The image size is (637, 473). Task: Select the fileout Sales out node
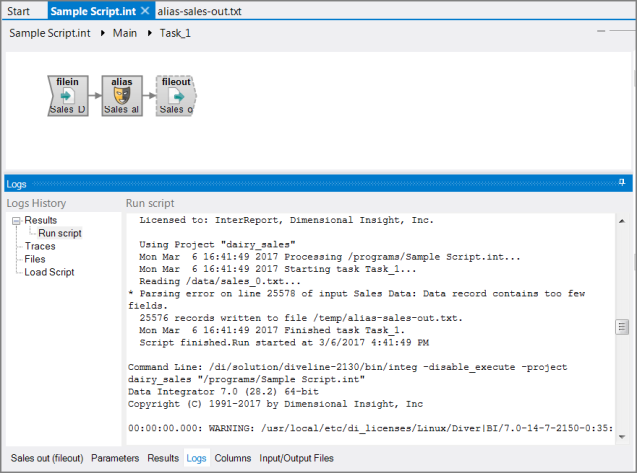[176, 96]
